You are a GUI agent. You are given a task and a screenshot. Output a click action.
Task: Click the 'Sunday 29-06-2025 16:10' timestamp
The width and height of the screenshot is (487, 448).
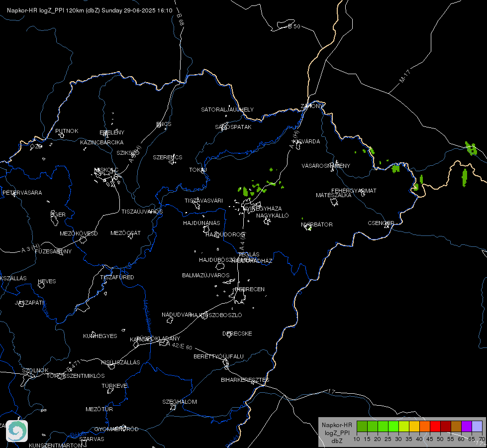click(x=137, y=10)
